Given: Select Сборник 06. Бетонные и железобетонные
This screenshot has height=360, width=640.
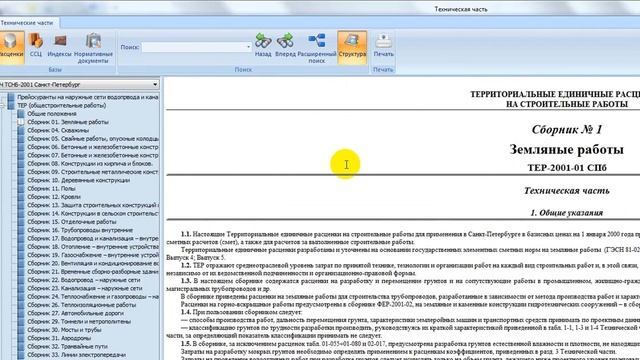Looking at the screenshot, I should [93, 147].
